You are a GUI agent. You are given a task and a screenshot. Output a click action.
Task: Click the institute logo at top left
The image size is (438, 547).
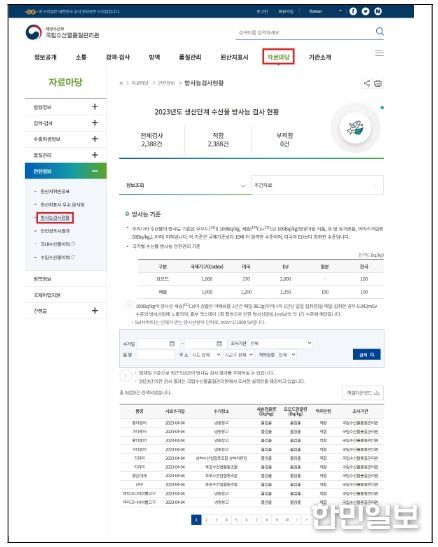coord(62,32)
